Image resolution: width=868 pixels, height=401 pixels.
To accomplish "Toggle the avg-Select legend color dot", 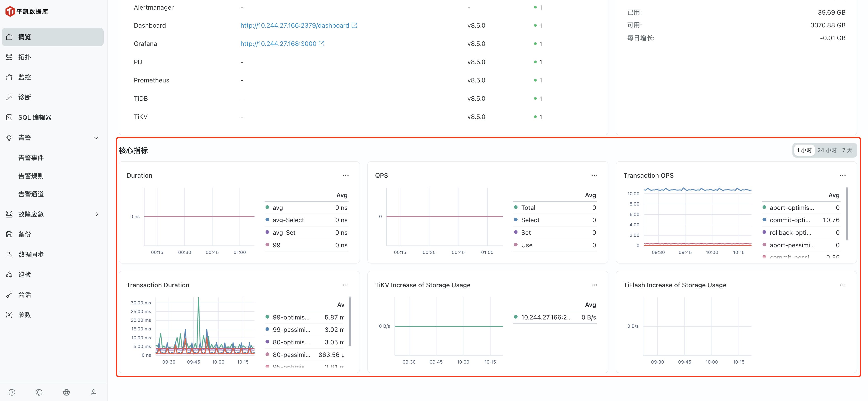I will pyautogui.click(x=267, y=220).
